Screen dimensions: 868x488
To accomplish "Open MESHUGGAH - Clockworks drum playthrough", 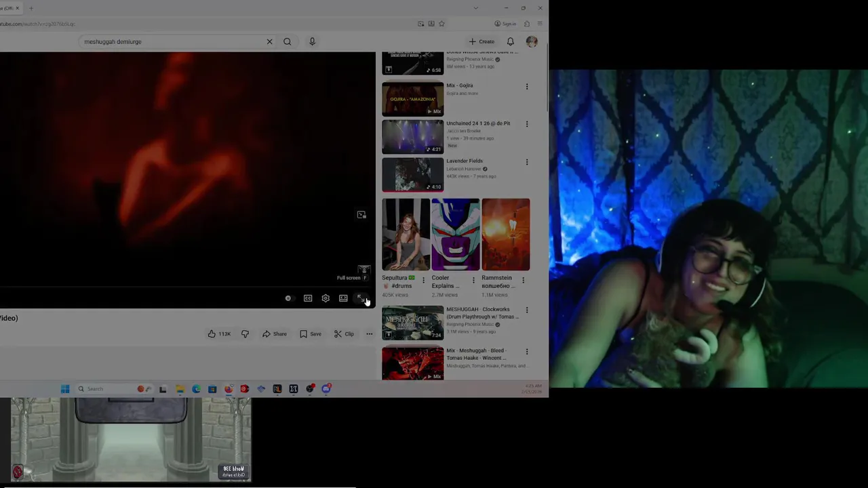I will coord(482,313).
